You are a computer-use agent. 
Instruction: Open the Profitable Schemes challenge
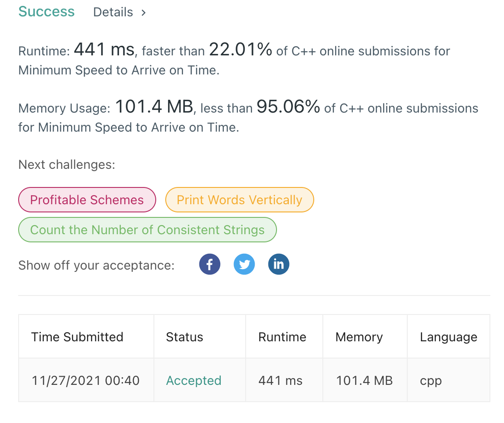[87, 200]
